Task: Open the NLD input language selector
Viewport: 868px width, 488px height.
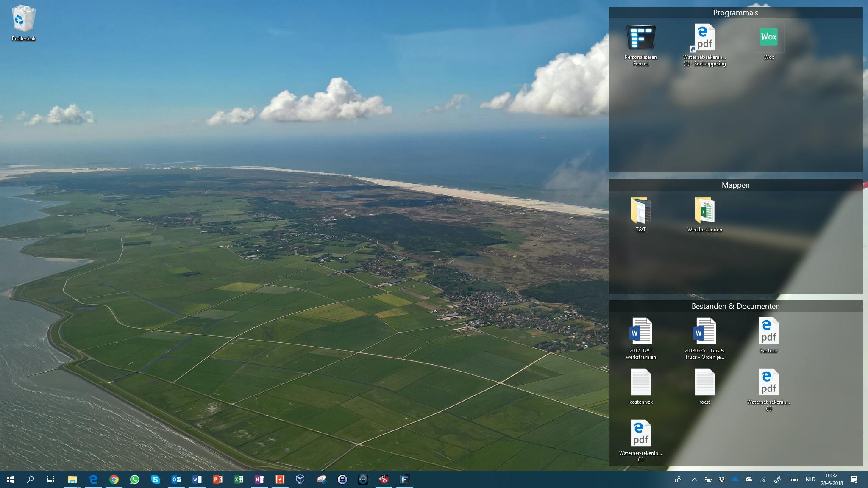Action: (x=810, y=480)
